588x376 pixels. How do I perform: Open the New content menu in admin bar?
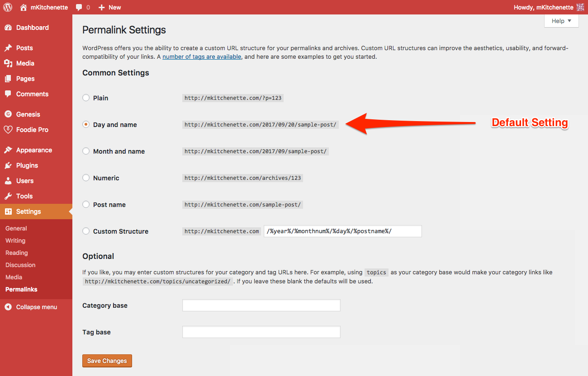[x=109, y=7]
